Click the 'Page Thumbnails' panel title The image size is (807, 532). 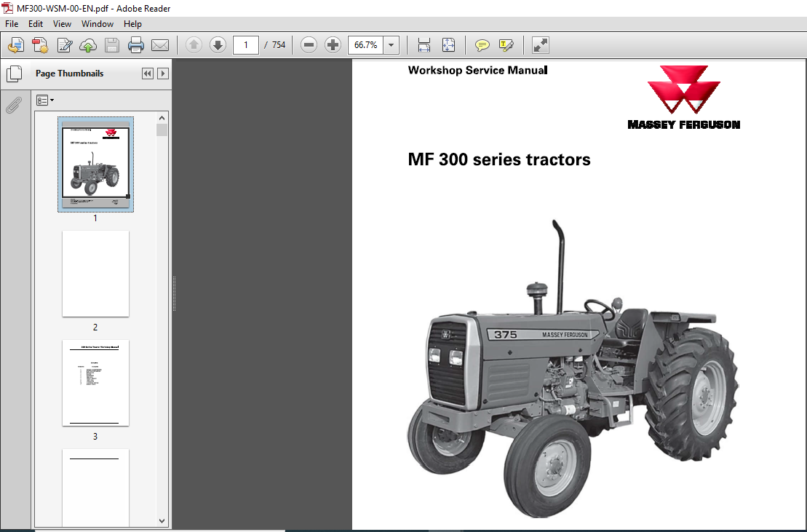click(x=69, y=74)
